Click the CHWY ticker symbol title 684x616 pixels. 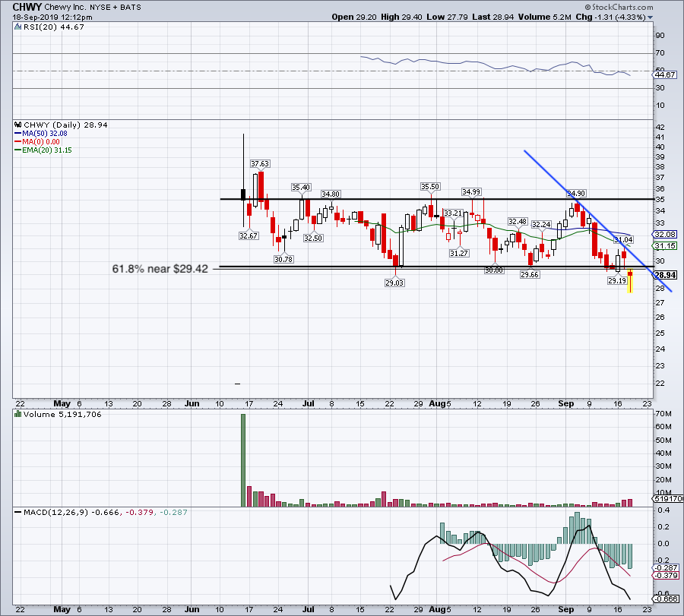27,7
